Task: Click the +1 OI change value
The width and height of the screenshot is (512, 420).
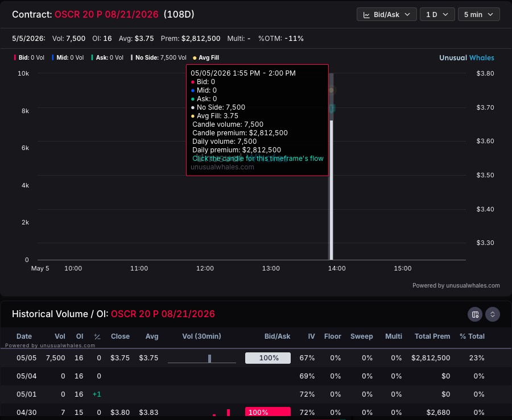Action: click(97, 394)
